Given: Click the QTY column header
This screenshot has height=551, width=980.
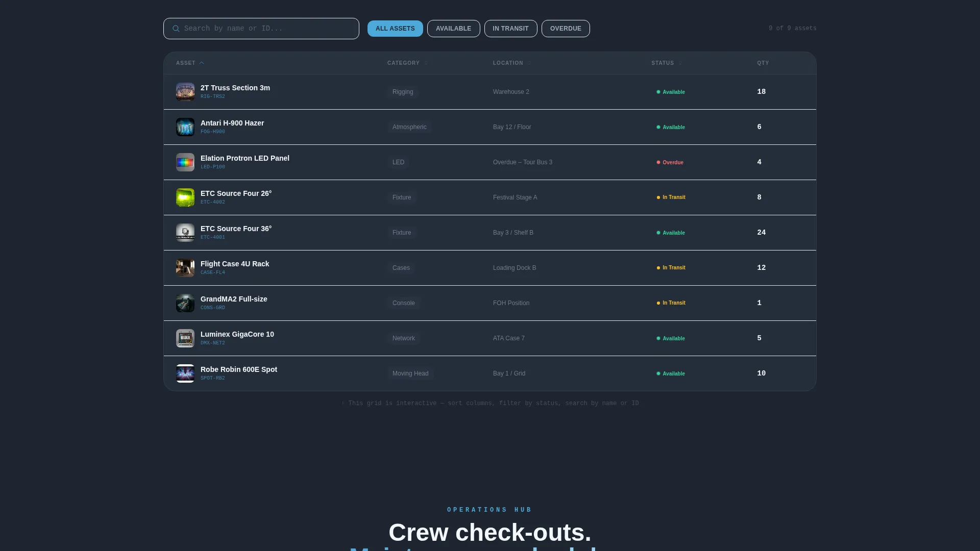Looking at the screenshot, I should [x=763, y=63].
